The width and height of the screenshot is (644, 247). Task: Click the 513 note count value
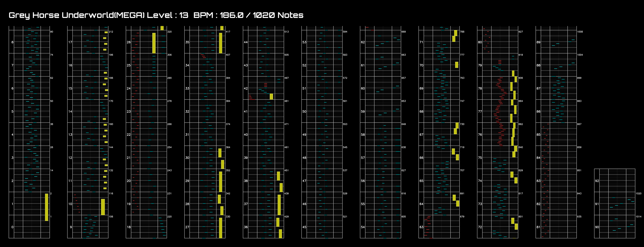[286, 32]
